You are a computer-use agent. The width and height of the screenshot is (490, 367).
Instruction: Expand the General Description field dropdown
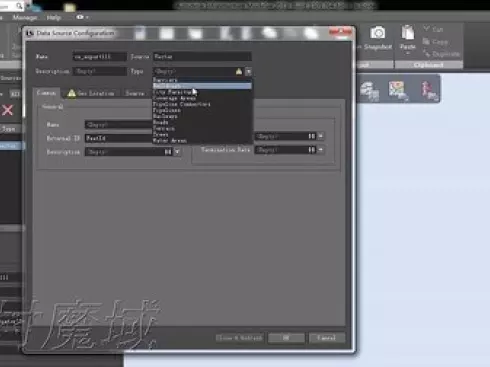click(177, 152)
